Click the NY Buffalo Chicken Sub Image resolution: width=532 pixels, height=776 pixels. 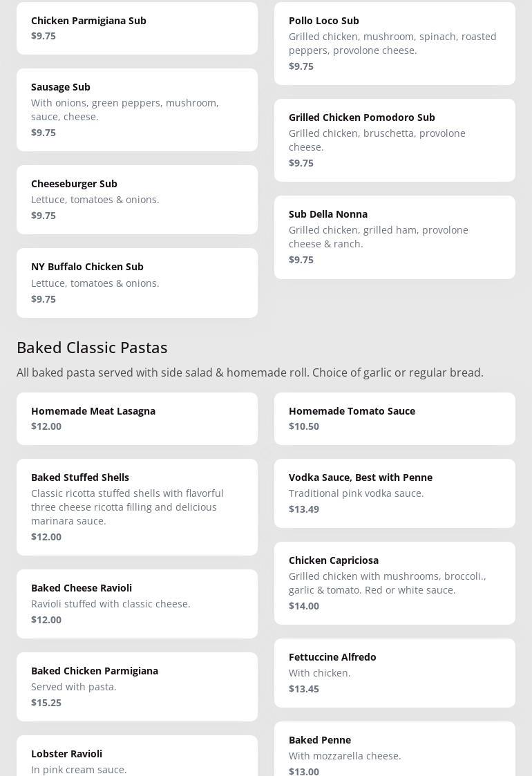137,283
